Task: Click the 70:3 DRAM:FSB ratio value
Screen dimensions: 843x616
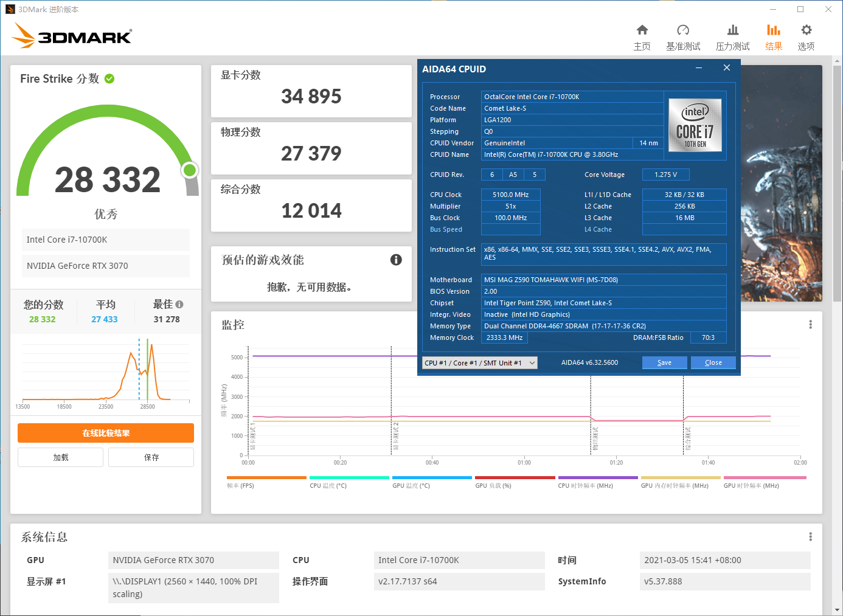Action: coord(708,337)
